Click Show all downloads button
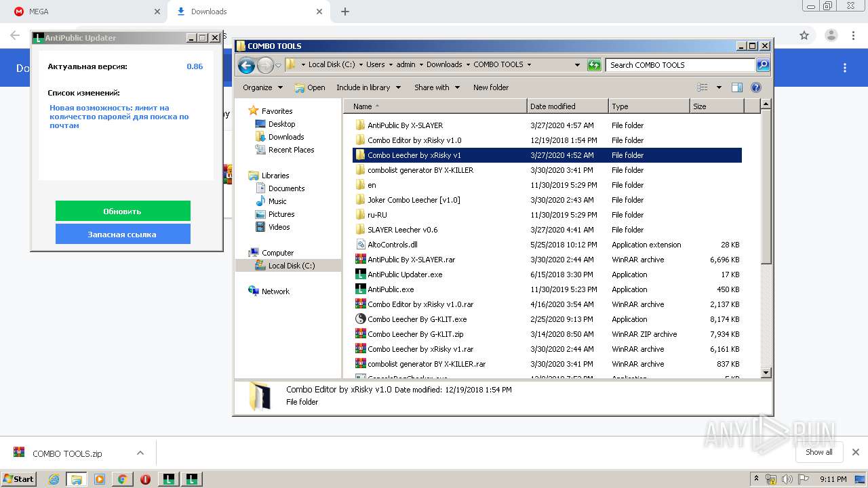The width and height of the screenshot is (868, 488). pyautogui.click(x=819, y=452)
